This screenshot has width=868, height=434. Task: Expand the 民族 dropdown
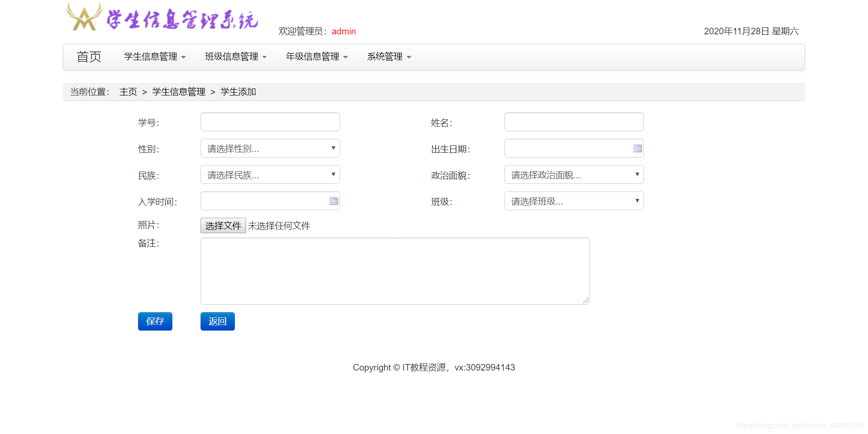pyautogui.click(x=270, y=174)
